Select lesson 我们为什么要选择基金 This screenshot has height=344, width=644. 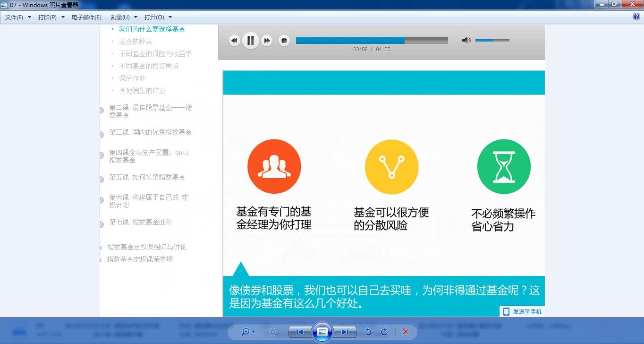152,29
